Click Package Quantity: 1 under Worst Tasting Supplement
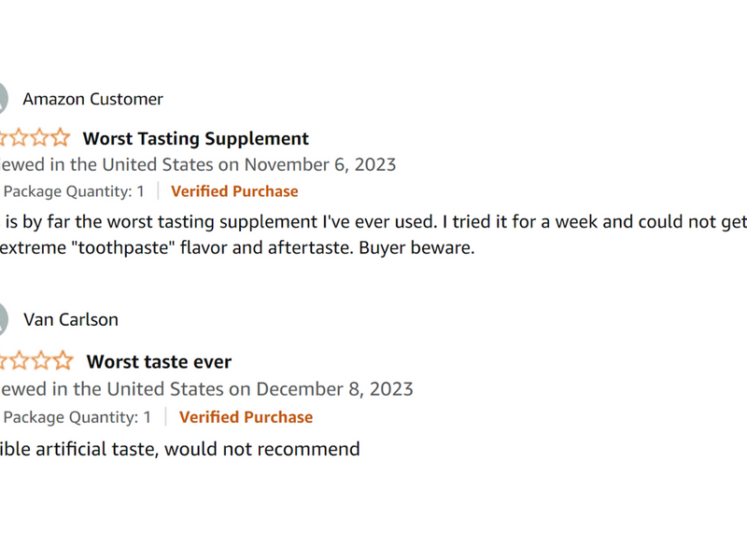 75,191
